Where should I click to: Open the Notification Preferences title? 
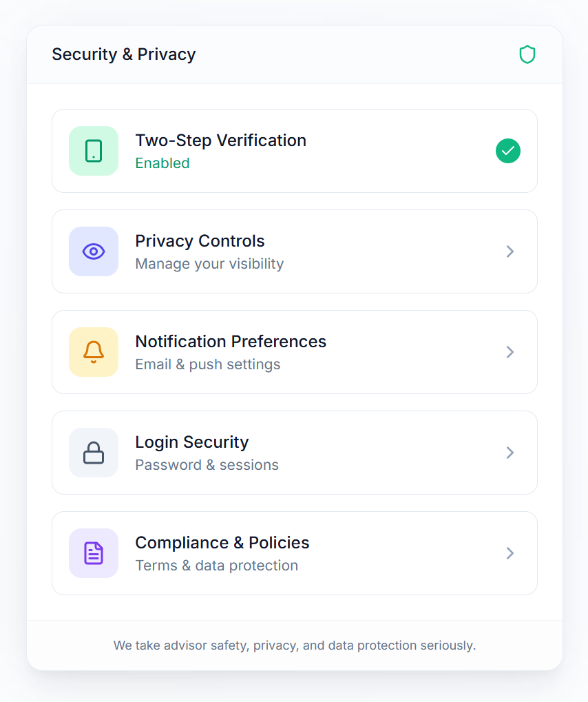click(x=231, y=342)
